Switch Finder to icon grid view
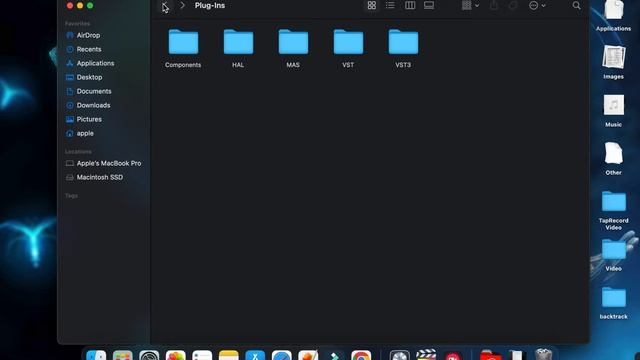 pyautogui.click(x=371, y=5)
